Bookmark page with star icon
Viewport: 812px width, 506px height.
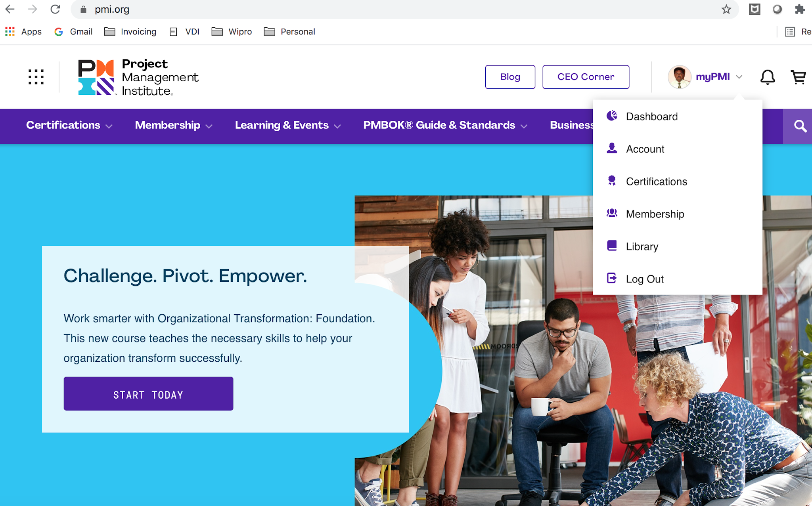(726, 10)
